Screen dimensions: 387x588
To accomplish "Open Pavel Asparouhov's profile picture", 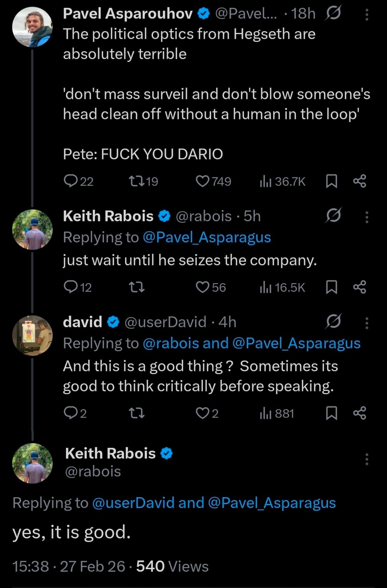I will 32,27.
